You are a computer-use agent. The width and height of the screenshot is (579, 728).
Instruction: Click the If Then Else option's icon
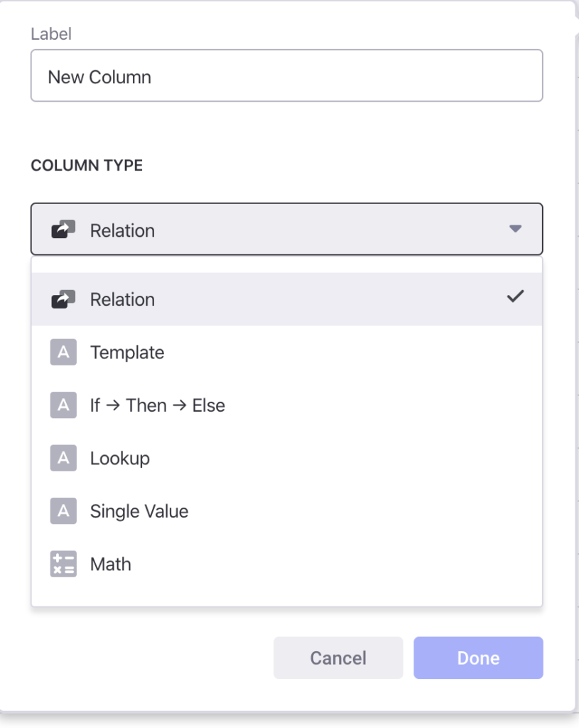63,405
